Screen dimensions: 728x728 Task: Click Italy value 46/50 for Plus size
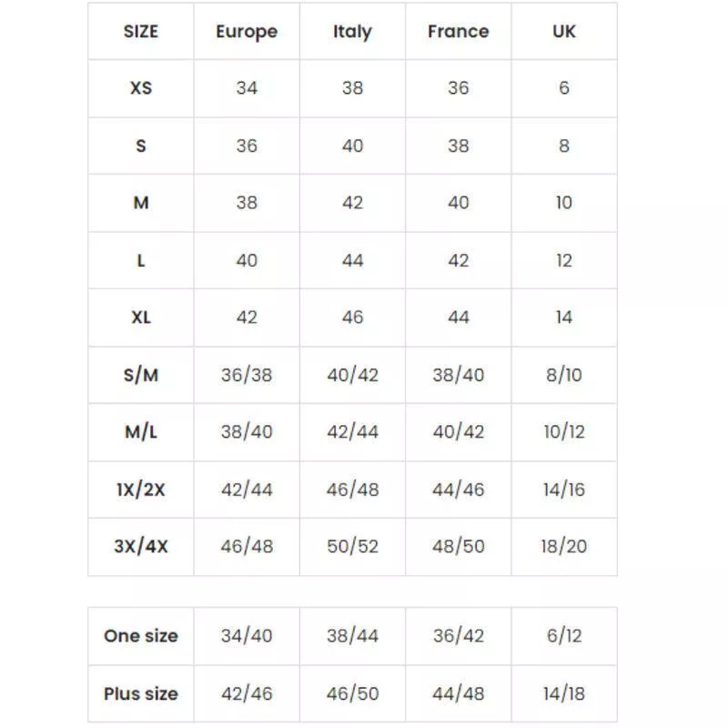pyautogui.click(x=352, y=693)
